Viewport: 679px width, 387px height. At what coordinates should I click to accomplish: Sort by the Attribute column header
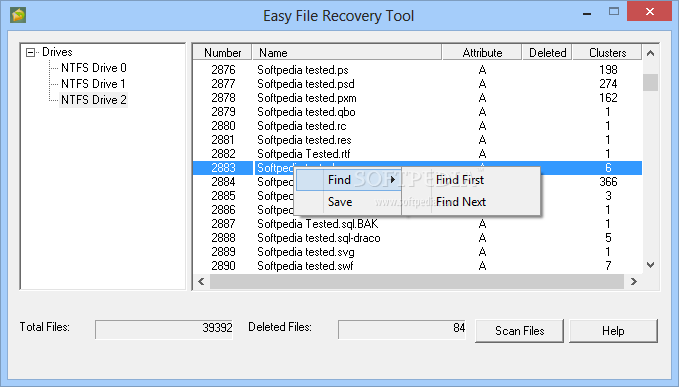[482, 52]
